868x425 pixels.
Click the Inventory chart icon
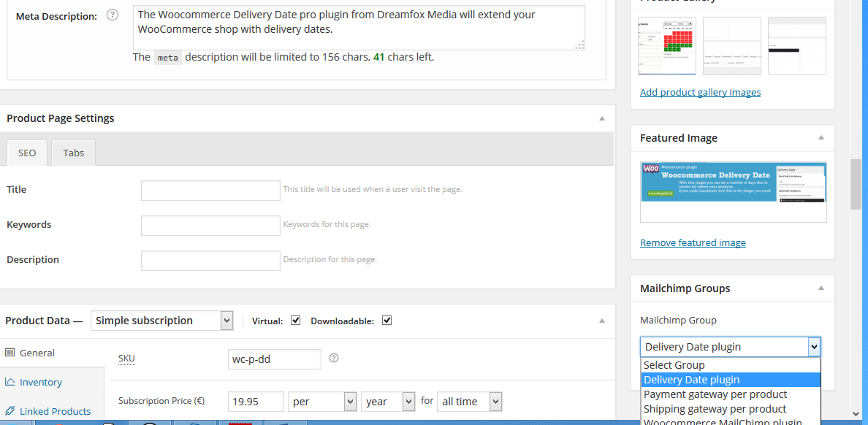9,382
